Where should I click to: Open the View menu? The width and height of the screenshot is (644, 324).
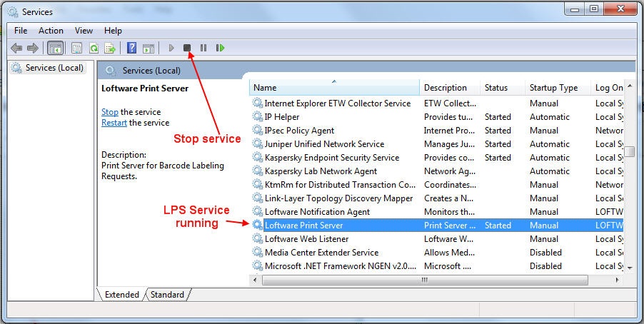click(84, 31)
